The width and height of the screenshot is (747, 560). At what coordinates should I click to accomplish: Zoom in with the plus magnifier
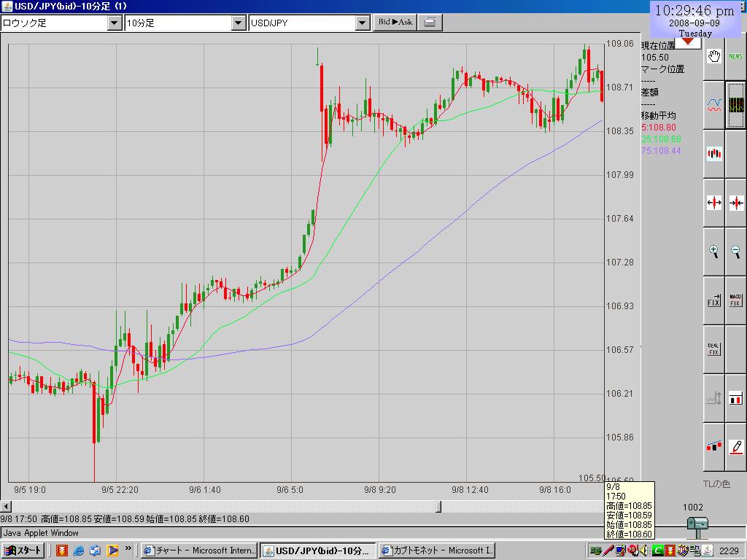pos(714,252)
